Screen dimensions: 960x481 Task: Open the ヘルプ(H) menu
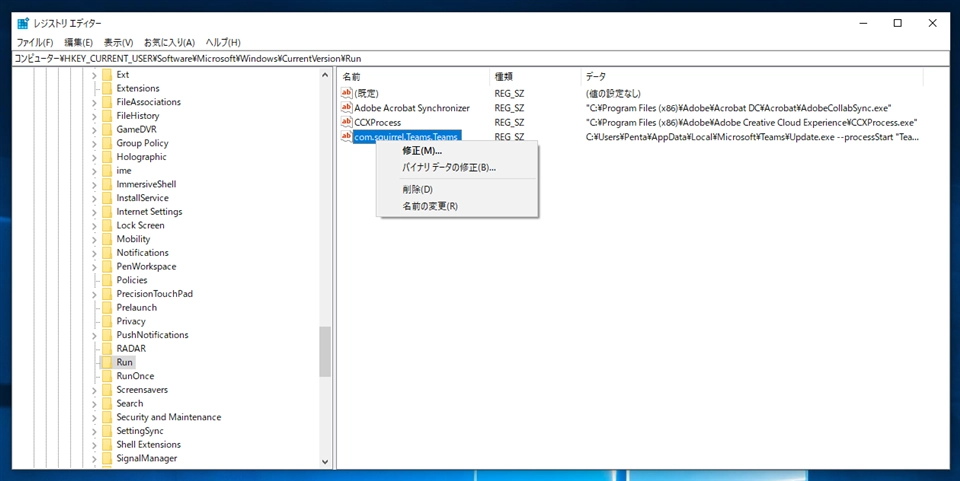(x=223, y=42)
